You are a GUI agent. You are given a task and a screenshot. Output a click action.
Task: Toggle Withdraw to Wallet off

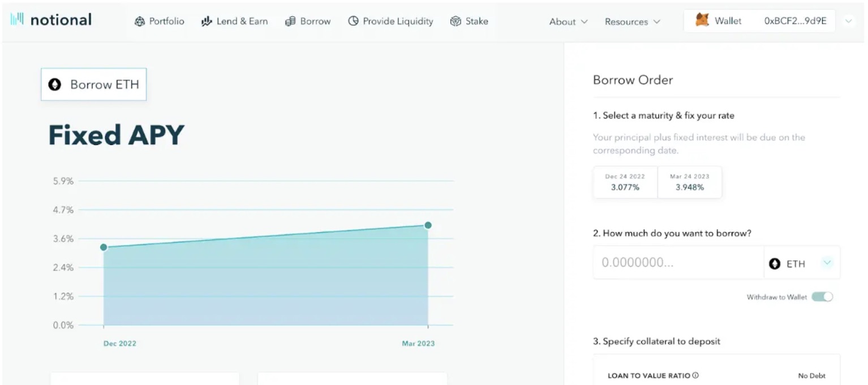(823, 296)
